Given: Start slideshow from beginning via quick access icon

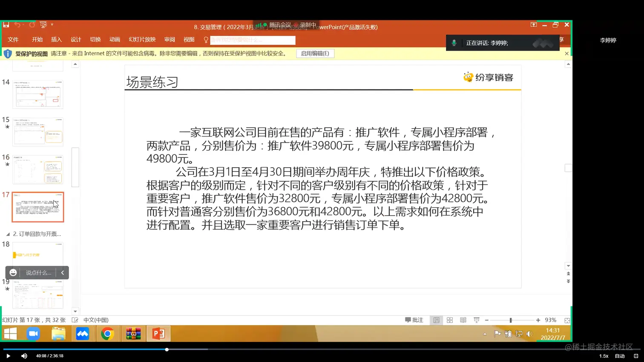Looking at the screenshot, I should tap(43, 25).
